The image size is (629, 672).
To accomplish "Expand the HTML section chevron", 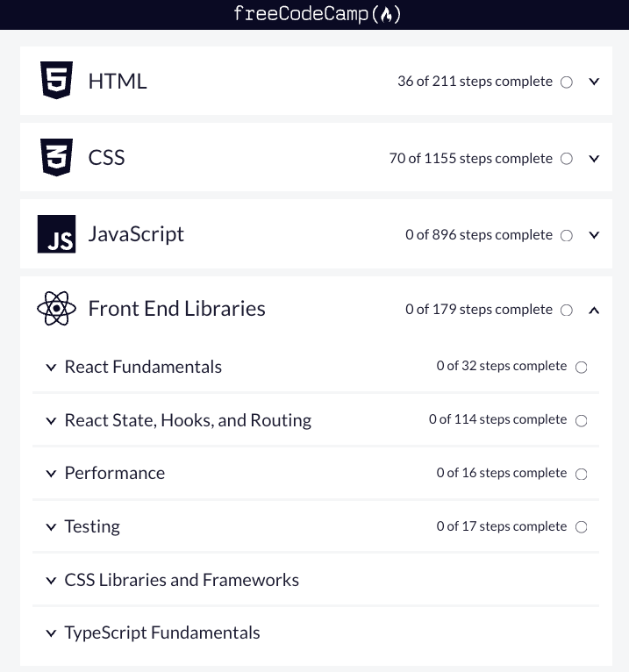I will point(594,82).
